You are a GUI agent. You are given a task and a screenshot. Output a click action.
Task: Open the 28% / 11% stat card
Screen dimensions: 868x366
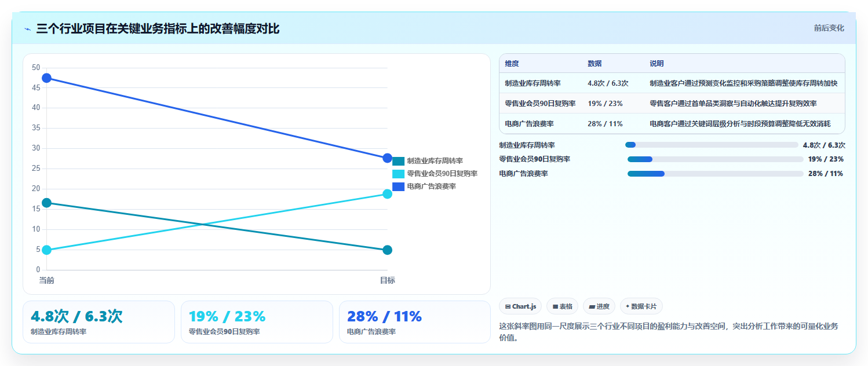[x=415, y=322]
